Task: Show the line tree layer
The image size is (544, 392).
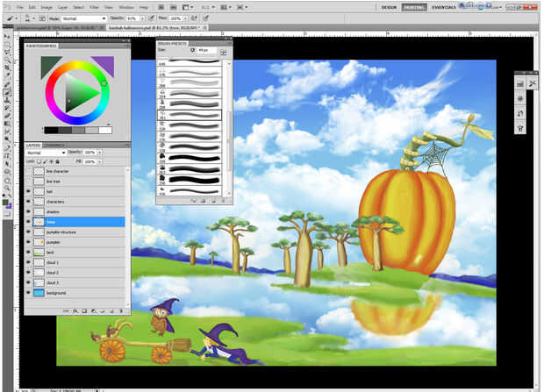Action: coord(28,181)
